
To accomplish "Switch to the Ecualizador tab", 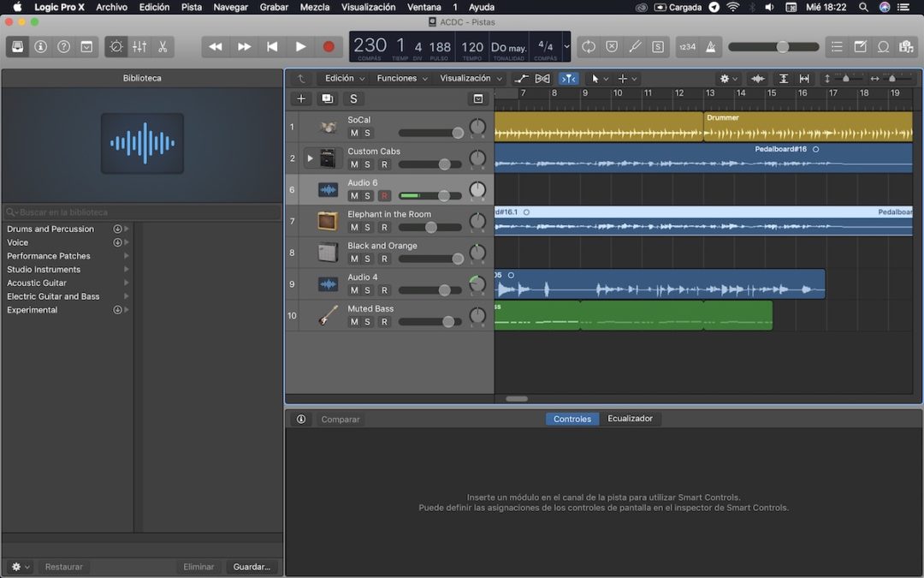I will (631, 419).
